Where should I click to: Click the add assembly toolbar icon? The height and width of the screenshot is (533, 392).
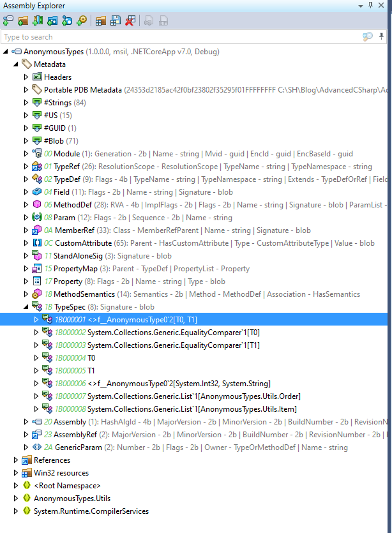pos(8,20)
